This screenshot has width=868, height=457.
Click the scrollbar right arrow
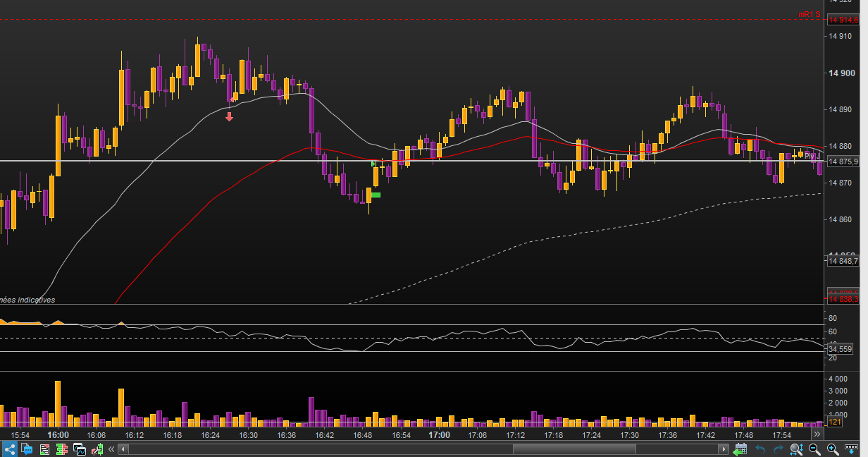point(724,449)
